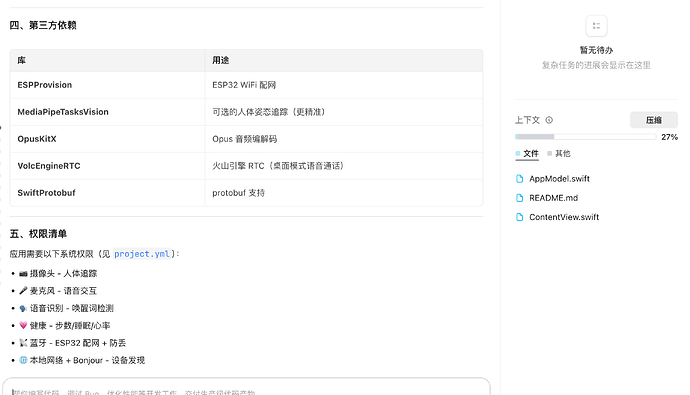Open AppModel.swift from the file list

559,179
